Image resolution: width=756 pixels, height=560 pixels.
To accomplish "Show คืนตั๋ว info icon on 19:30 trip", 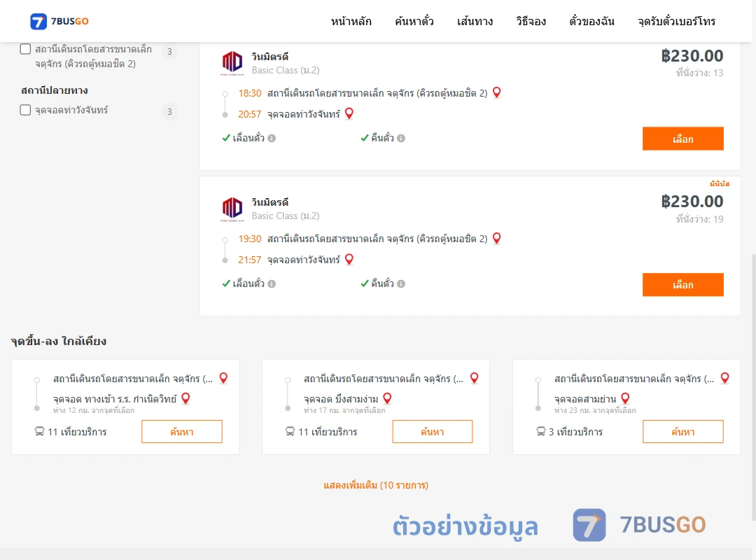I will (401, 284).
